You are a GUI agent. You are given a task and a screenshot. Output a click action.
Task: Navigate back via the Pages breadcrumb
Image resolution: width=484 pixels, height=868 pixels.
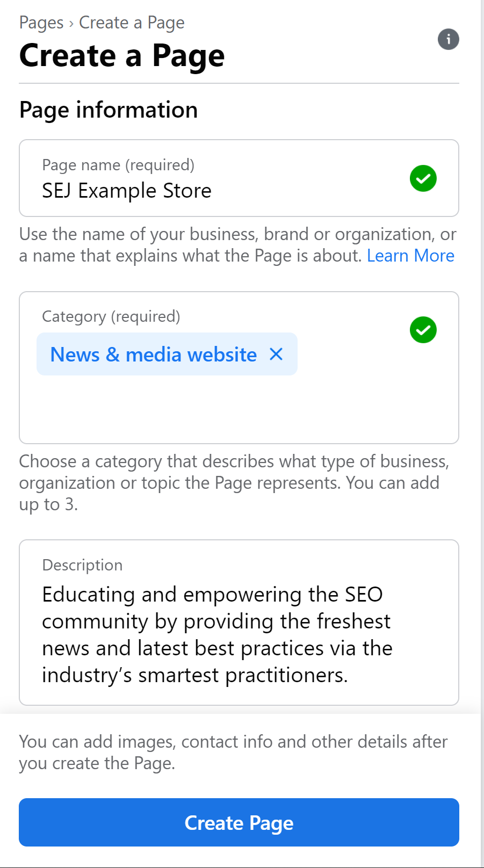point(40,23)
